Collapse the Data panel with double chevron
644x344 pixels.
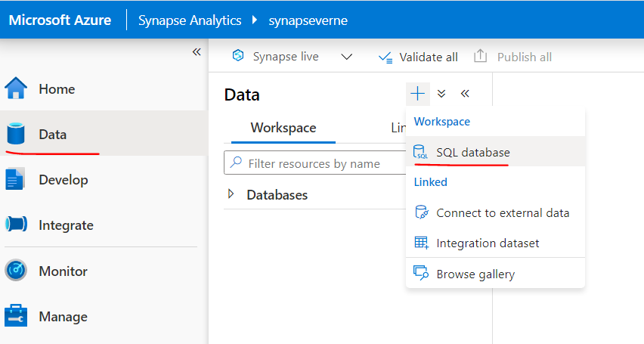coord(465,94)
